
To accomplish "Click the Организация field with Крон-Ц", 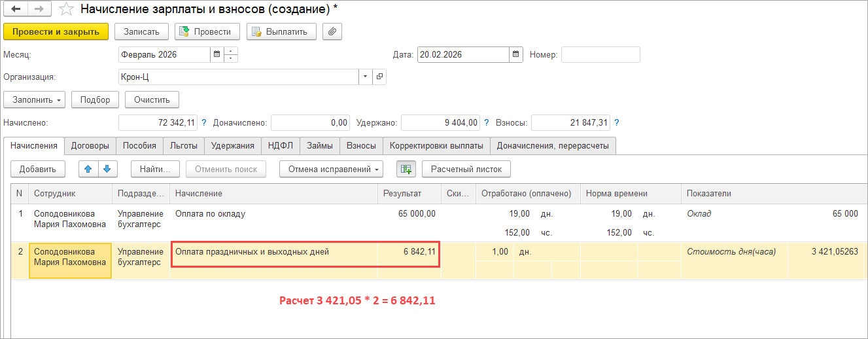I will point(238,77).
